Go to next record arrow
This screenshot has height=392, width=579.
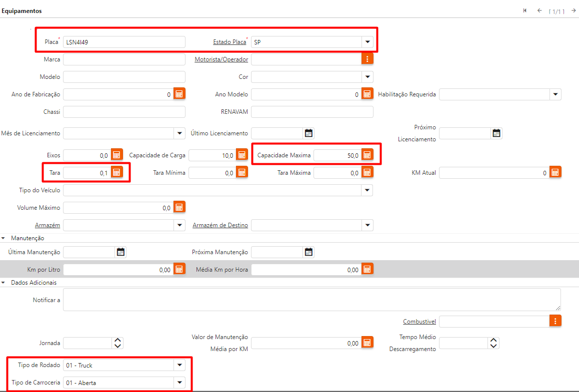pos(573,10)
